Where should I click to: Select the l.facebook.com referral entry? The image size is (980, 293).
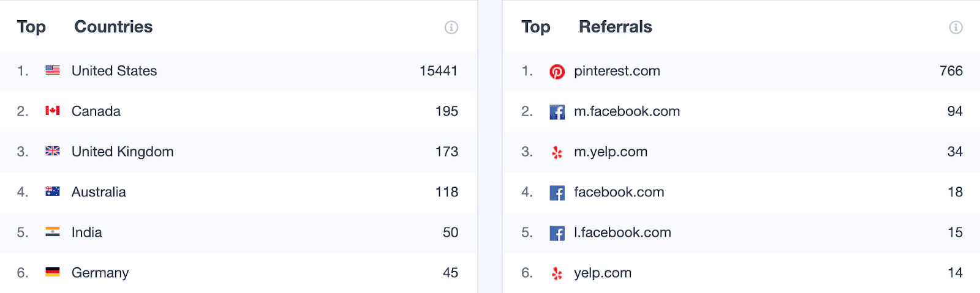pos(741,232)
